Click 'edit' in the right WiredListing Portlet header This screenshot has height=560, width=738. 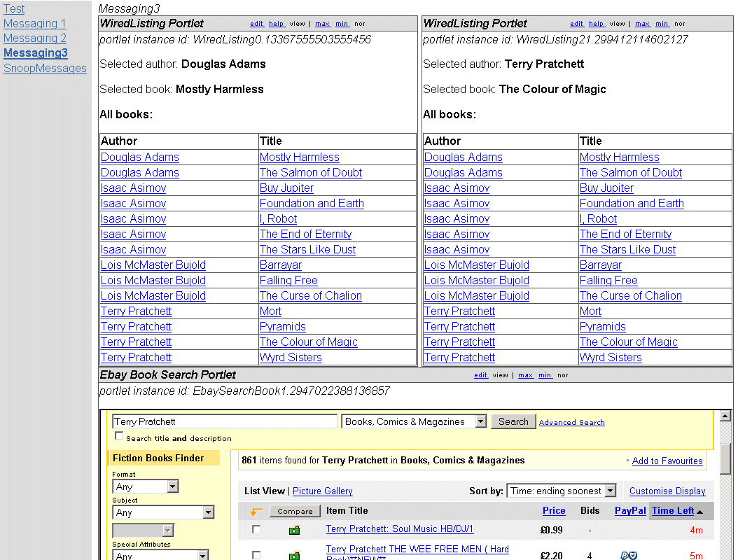coord(576,24)
